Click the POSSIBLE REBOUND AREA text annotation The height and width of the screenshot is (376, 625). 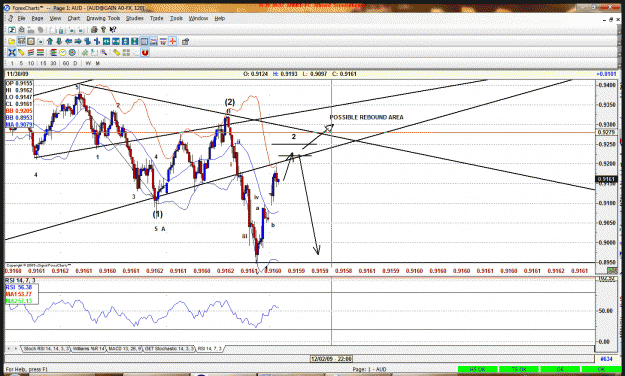point(366,117)
